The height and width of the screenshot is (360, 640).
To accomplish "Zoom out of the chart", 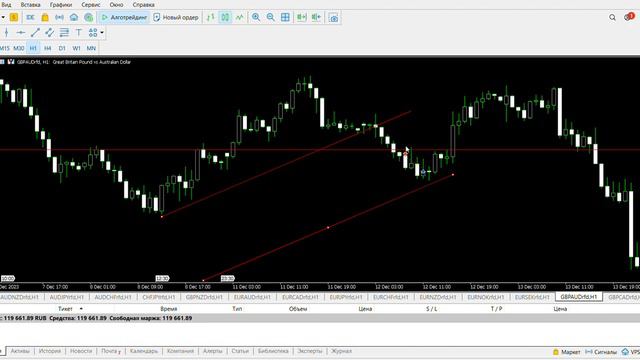I will [271, 18].
